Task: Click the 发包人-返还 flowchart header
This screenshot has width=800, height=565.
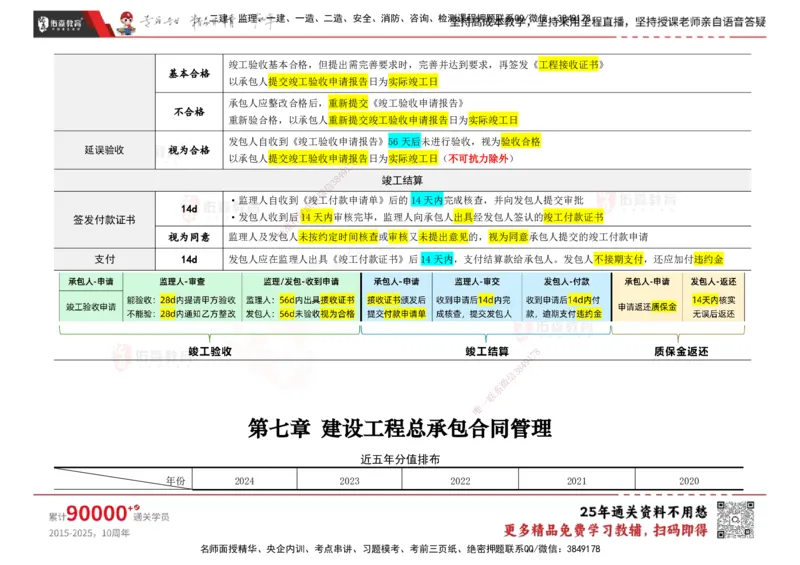Action: [713, 281]
